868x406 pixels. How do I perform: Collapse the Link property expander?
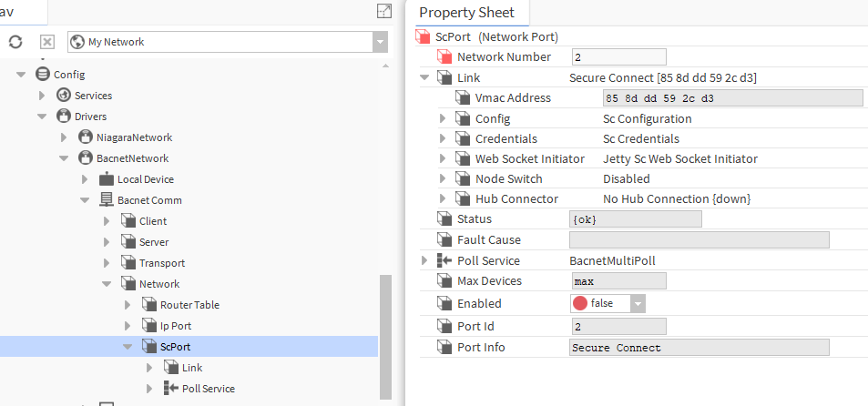424,78
